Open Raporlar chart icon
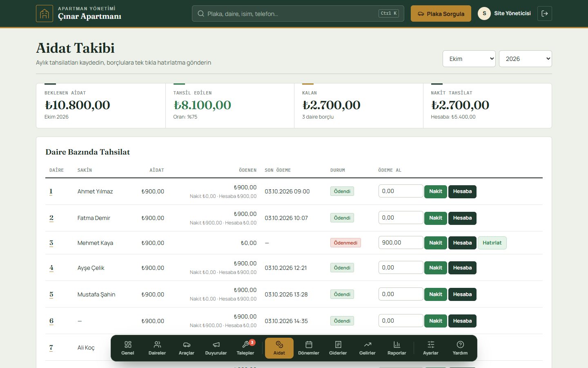Screen dimensions: 588x368 (x=397, y=348)
